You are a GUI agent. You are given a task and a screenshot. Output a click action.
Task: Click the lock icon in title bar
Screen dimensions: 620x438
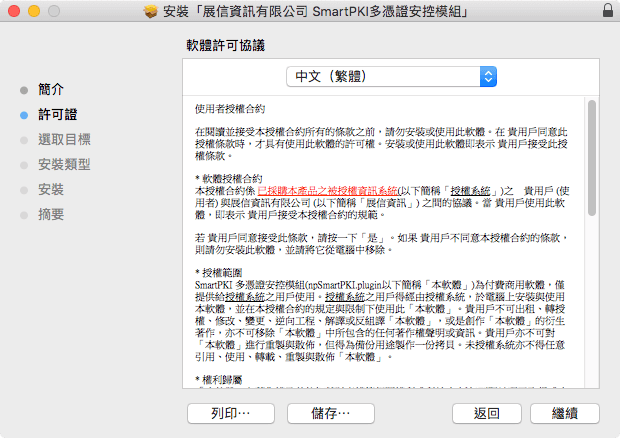[x=608, y=10]
